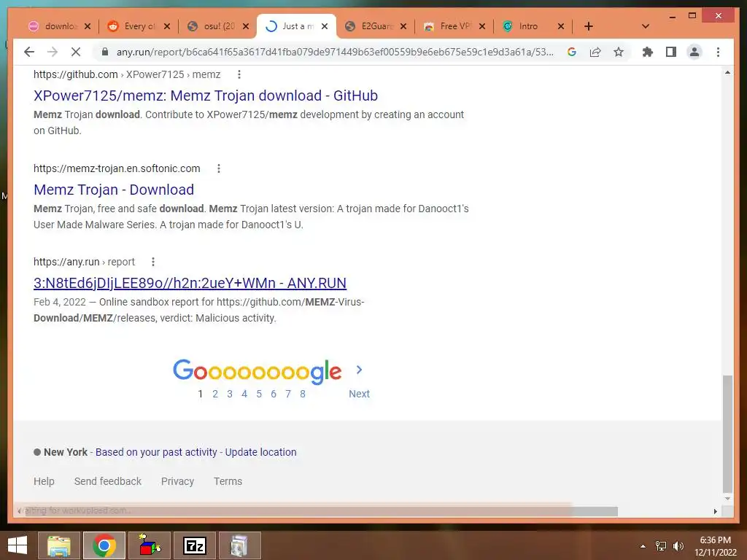This screenshot has height=560, width=747.
Task: Open File Explorer from taskbar
Action: (59, 545)
